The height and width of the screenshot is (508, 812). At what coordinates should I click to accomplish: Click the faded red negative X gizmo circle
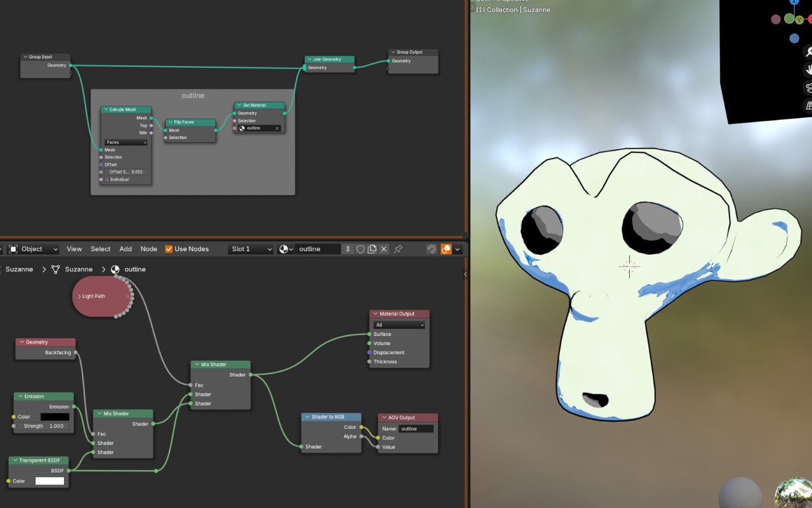775,20
